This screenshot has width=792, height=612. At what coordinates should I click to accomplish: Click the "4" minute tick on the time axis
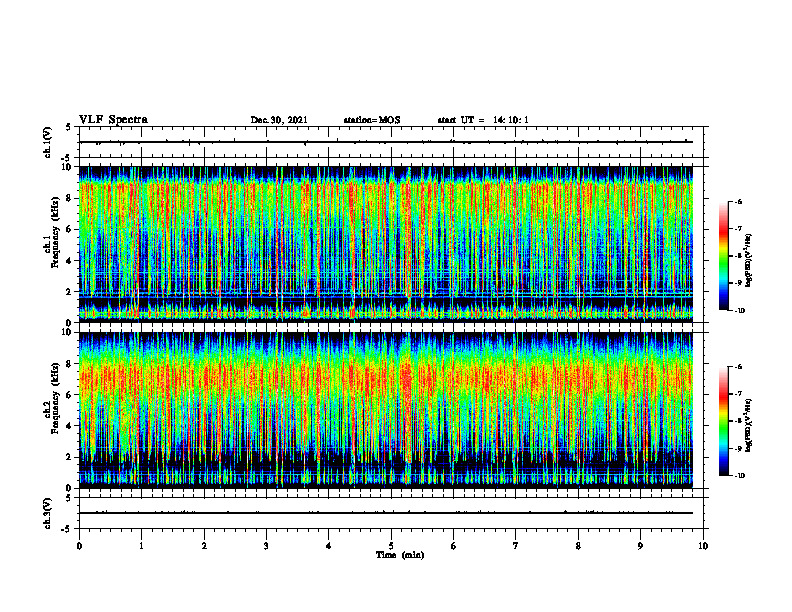pos(329,546)
